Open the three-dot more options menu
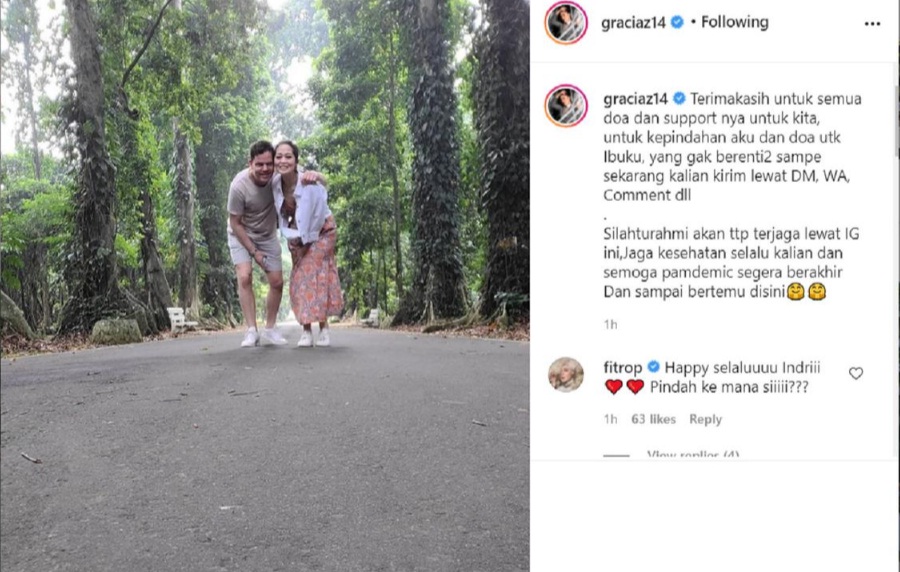 [x=872, y=24]
